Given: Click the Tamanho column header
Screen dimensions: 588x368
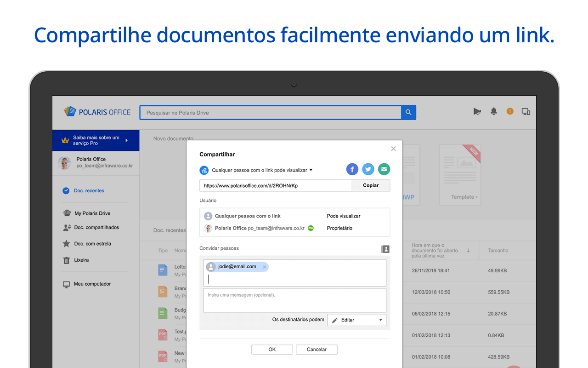Looking at the screenshot, I should [498, 251].
